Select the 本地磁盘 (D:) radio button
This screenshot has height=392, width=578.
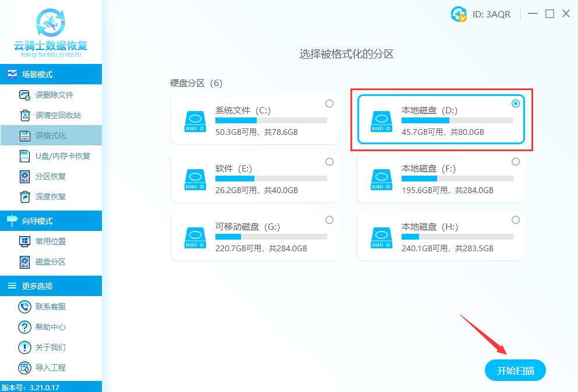tap(516, 104)
